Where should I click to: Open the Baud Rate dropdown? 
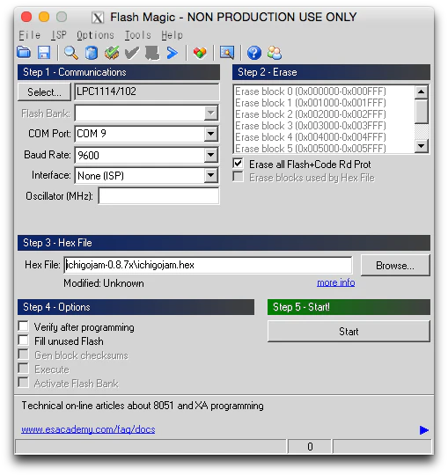tap(210, 155)
